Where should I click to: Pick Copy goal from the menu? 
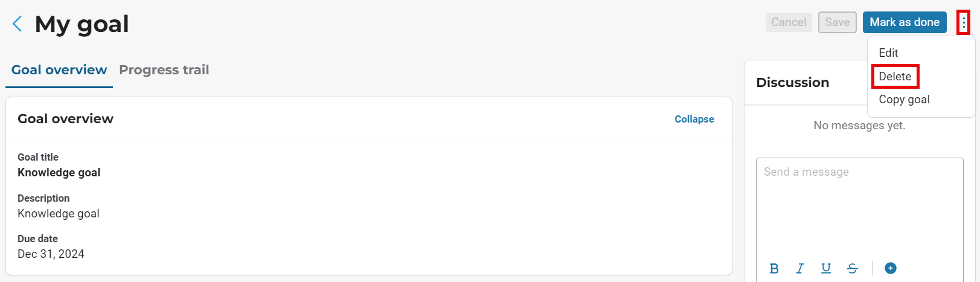[x=904, y=100]
